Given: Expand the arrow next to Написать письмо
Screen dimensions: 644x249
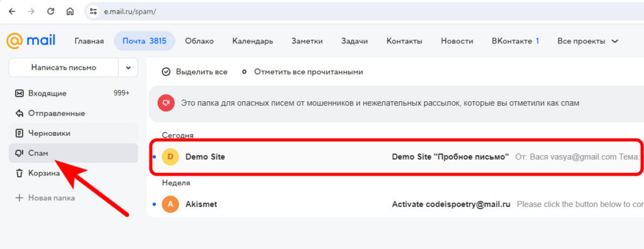Looking at the screenshot, I should (128, 67).
